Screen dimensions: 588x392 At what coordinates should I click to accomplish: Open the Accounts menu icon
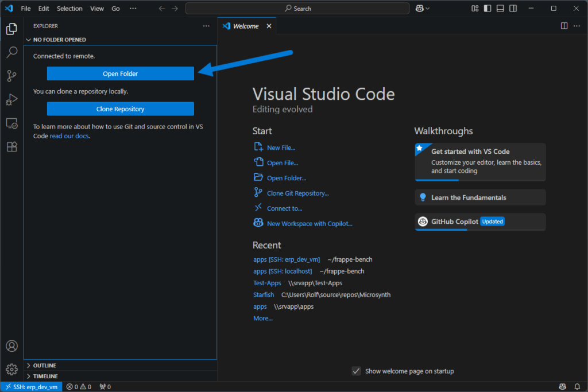click(11, 346)
